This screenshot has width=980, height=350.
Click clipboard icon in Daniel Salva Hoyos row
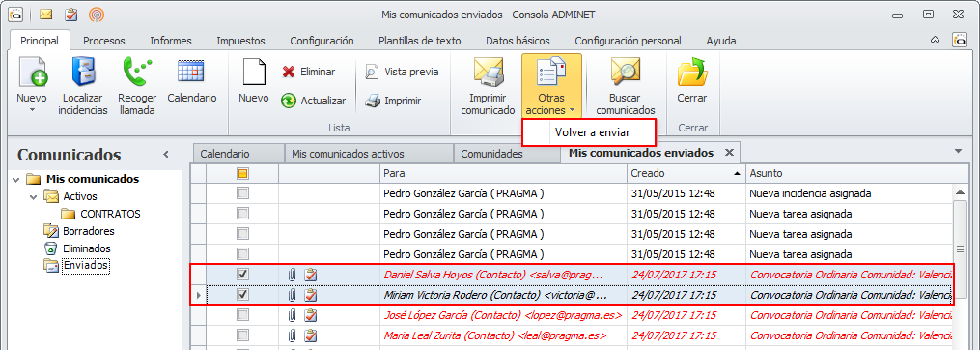coord(311,275)
